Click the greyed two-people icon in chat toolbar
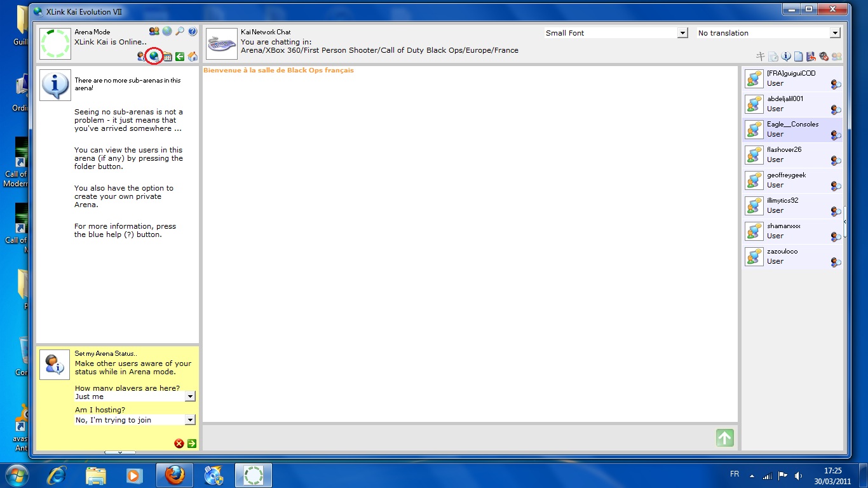868x488 pixels. (x=837, y=57)
